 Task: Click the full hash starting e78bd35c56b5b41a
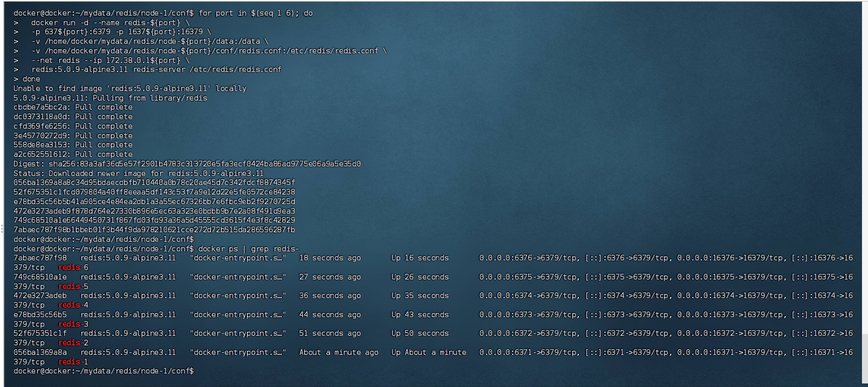click(155, 202)
